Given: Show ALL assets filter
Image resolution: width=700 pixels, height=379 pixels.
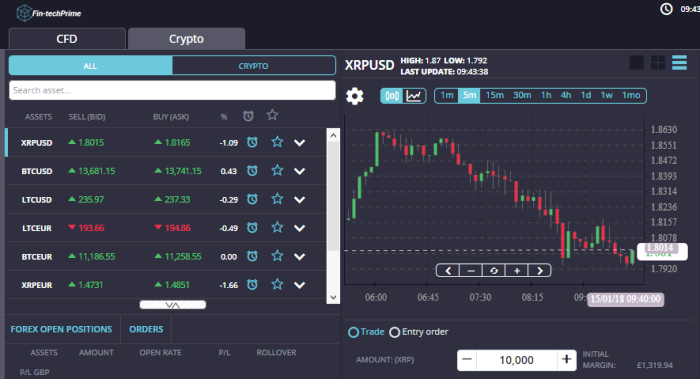Looking at the screenshot, I should tap(90, 66).
